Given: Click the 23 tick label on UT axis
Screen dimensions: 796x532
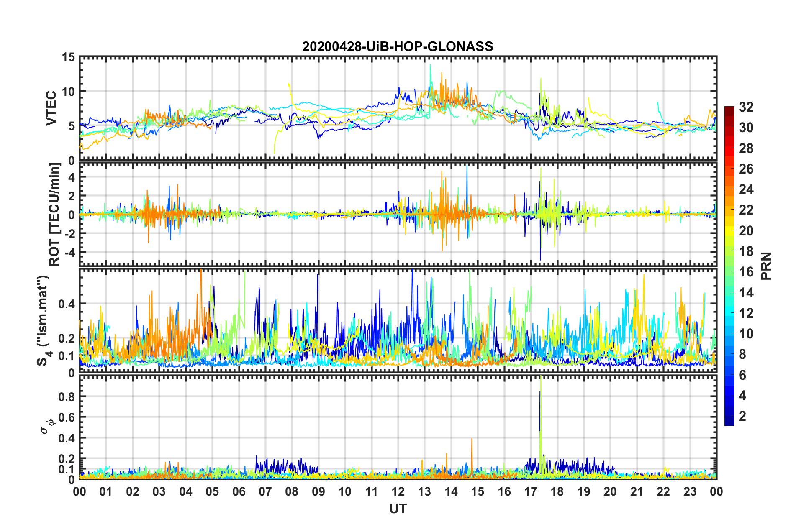Looking at the screenshot, I should click(690, 492).
